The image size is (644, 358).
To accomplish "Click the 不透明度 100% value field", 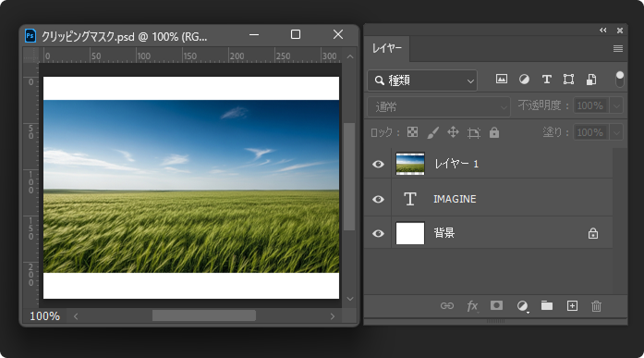I will 591,105.
